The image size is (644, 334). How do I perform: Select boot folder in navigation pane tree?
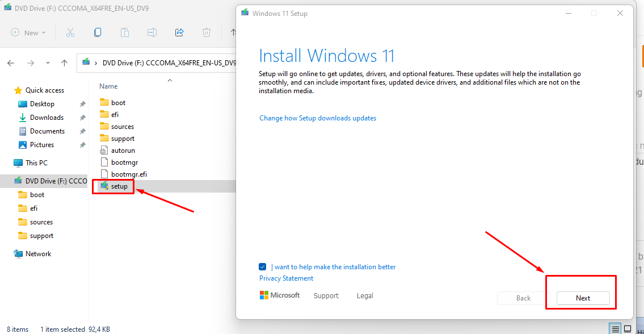(37, 195)
